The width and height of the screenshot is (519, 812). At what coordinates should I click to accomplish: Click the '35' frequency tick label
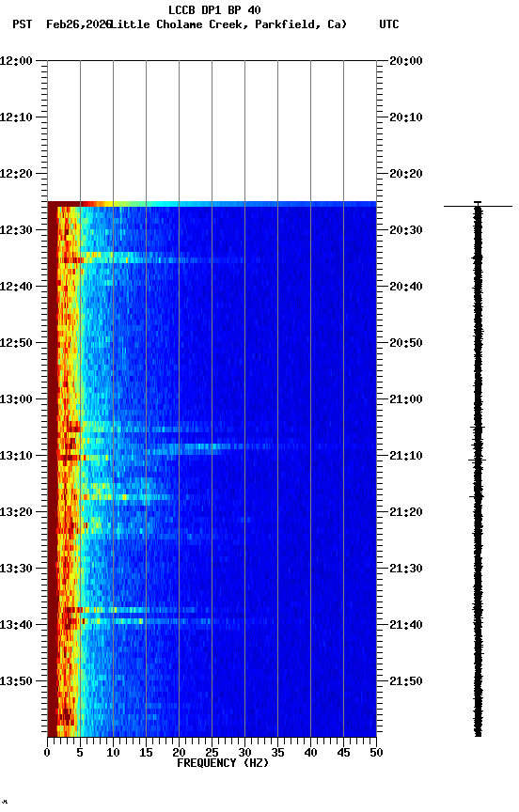click(x=277, y=753)
